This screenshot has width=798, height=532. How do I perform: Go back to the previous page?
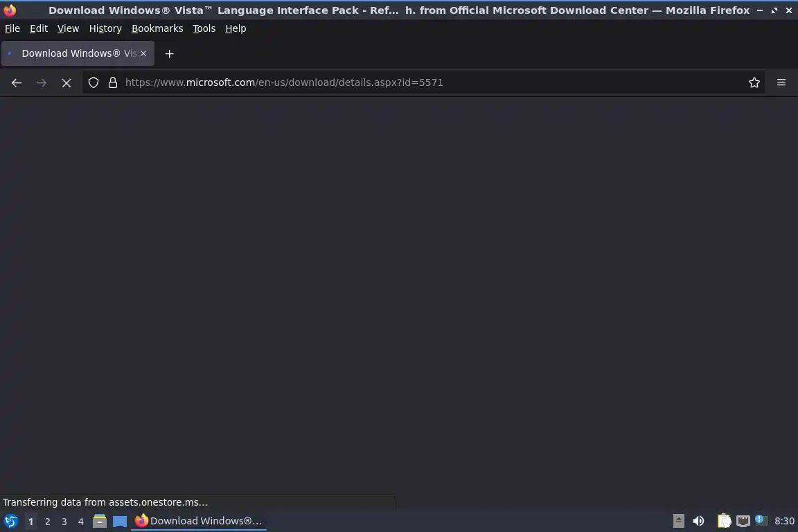(x=17, y=82)
